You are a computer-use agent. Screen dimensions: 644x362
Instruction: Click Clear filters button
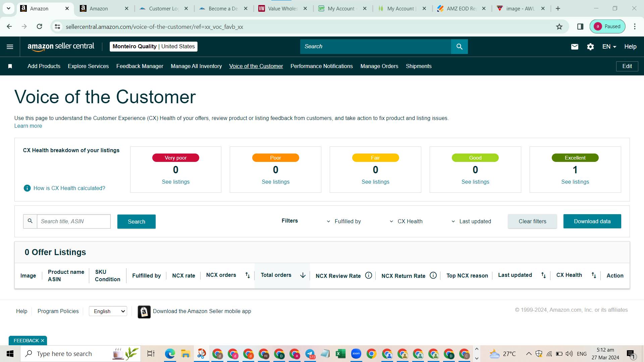532,221
